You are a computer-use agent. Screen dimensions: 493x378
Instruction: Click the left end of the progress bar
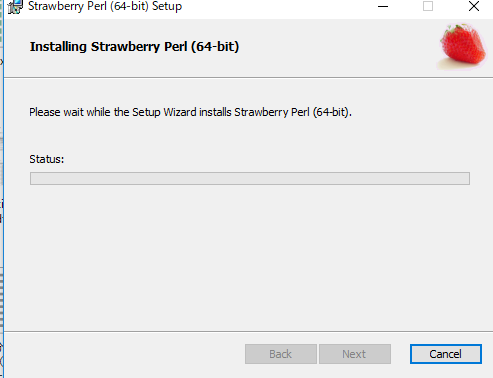[33, 178]
